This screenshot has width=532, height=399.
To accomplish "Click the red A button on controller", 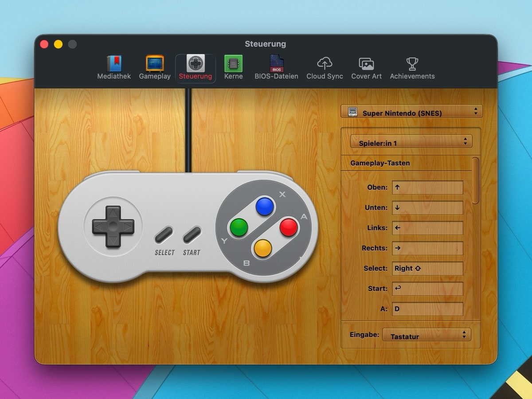I will pos(289,227).
